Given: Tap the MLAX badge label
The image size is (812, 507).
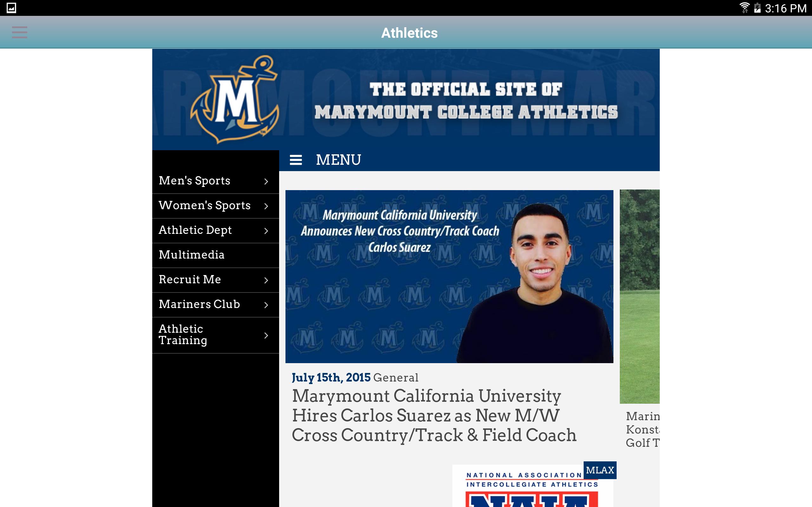Looking at the screenshot, I should click(x=600, y=470).
